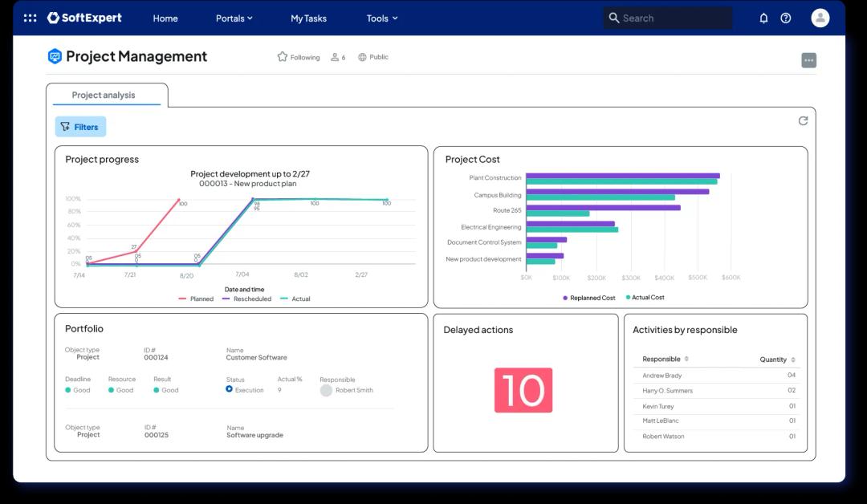Click the Following star icon
The height and width of the screenshot is (504, 867).
[283, 57]
